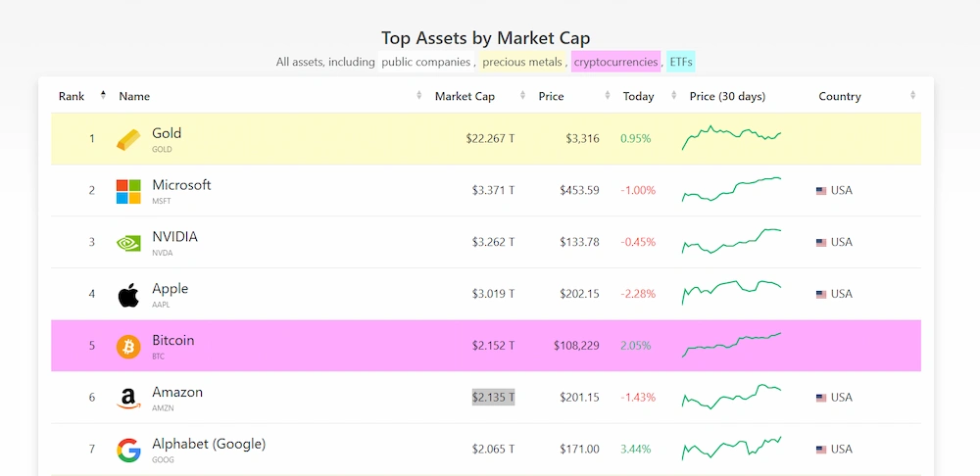The height and width of the screenshot is (476, 980).
Task: Sort table by Rank column arrows
Action: [103, 96]
